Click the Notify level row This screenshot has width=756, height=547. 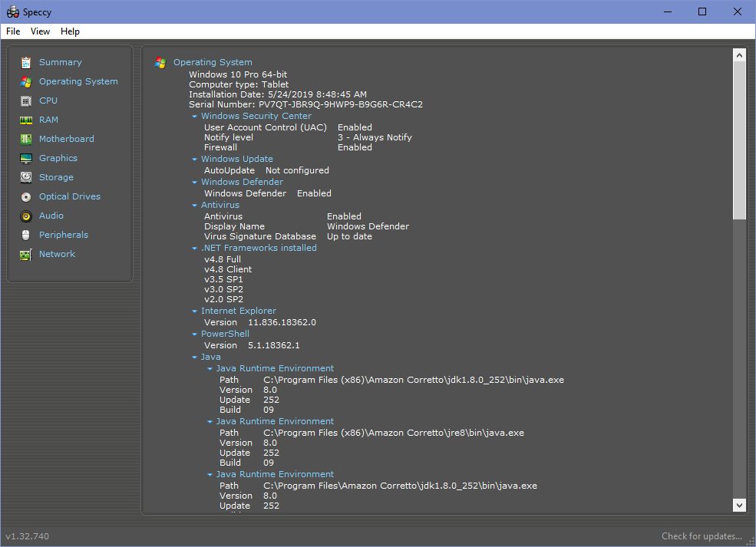click(x=308, y=137)
